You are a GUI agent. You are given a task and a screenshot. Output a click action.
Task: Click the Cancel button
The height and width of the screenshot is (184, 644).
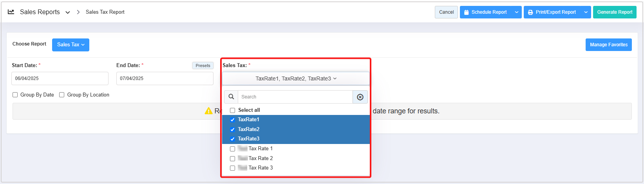click(446, 12)
